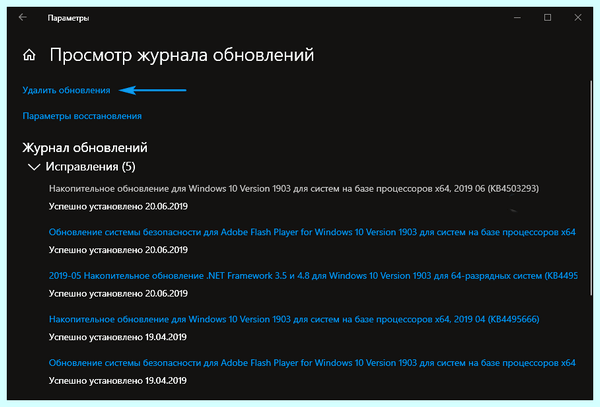Image resolution: width=600 pixels, height=407 pixels.
Task: Select 'Исправления (5)' section heading
Action: [x=90, y=167]
